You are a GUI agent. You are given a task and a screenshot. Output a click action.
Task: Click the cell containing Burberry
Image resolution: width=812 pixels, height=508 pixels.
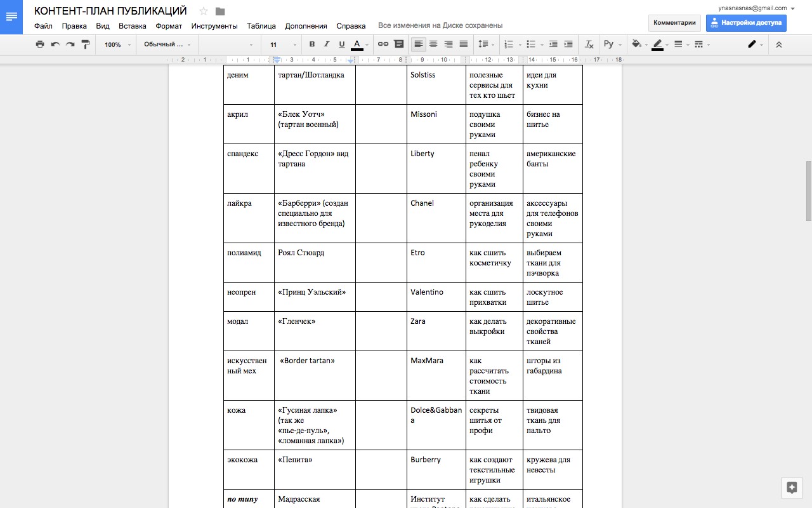(436, 470)
